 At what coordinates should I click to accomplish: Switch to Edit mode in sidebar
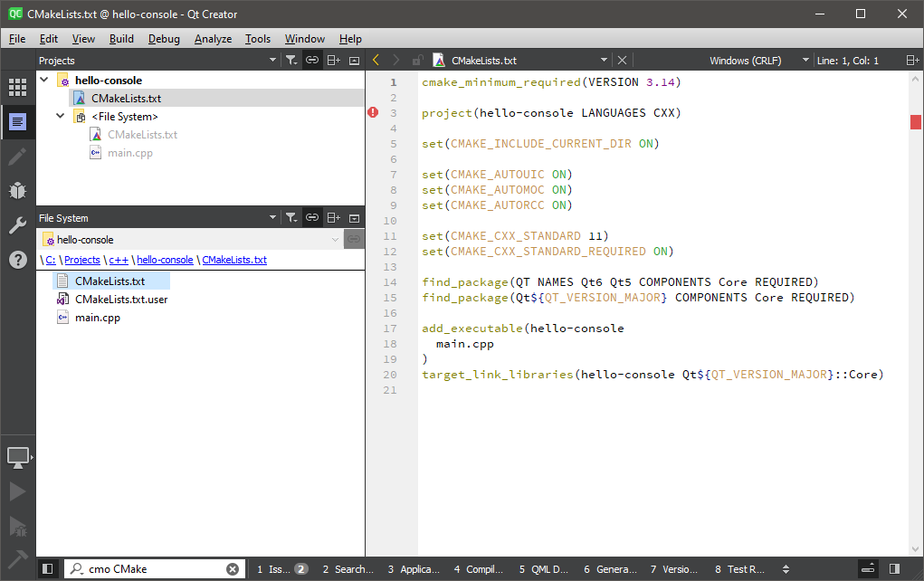(x=17, y=121)
